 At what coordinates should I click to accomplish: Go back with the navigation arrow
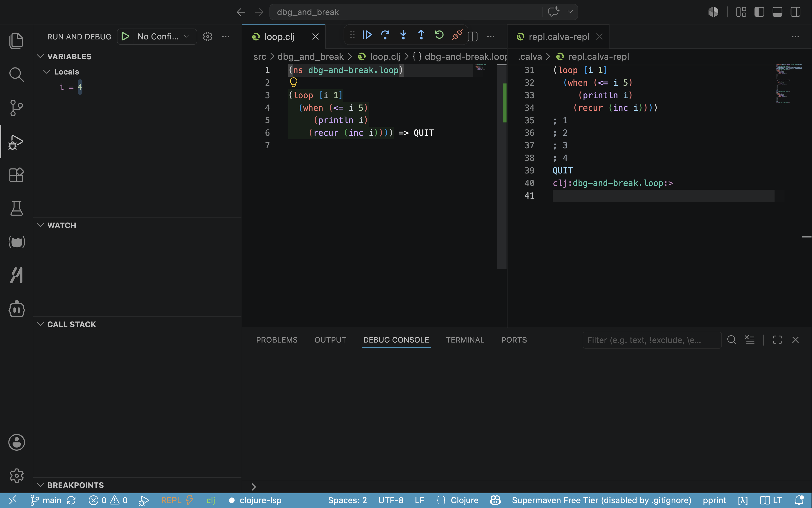(x=241, y=12)
